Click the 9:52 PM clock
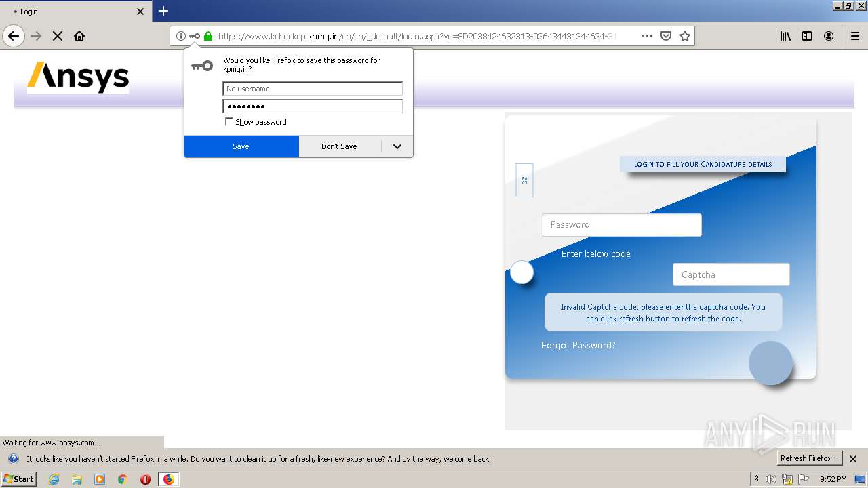 click(833, 479)
